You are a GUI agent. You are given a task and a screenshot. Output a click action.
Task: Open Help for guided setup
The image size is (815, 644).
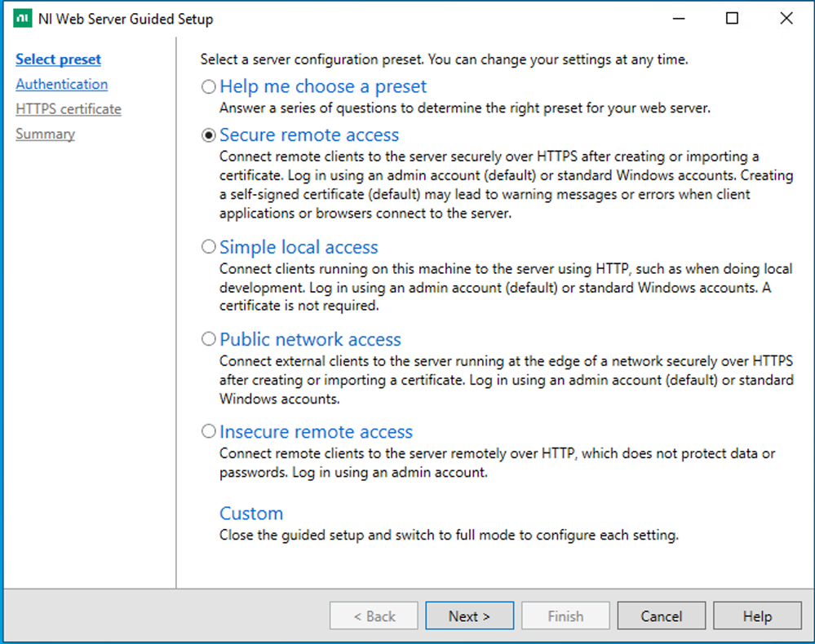point(757,616)
